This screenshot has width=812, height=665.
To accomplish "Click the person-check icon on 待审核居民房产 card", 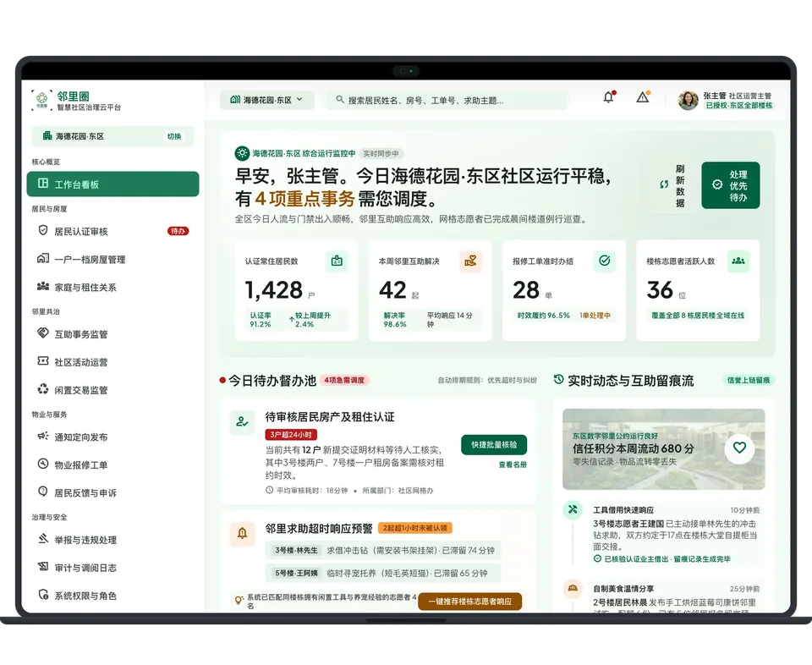I will pos(242,422).
